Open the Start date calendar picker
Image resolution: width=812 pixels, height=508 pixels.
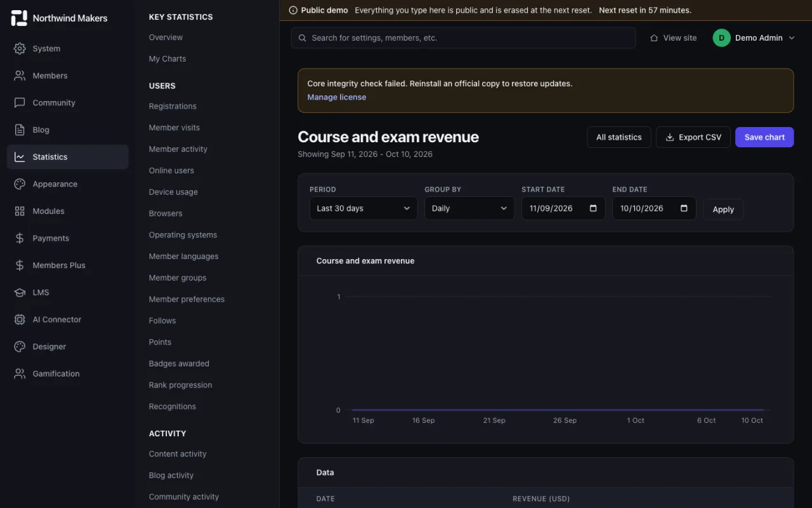pyautogui.click(x=593, y=208)
